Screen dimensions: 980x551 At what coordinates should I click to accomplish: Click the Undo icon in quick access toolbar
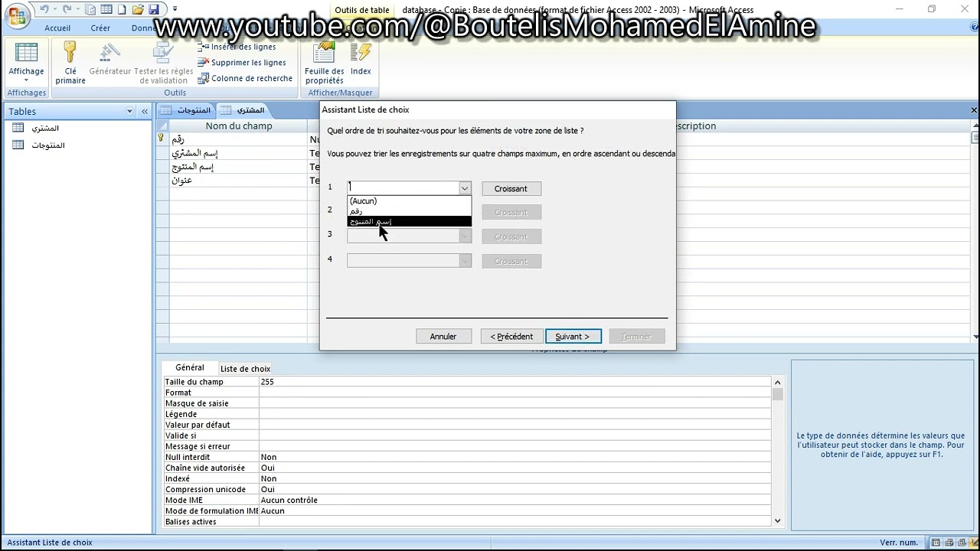[45, 9]
